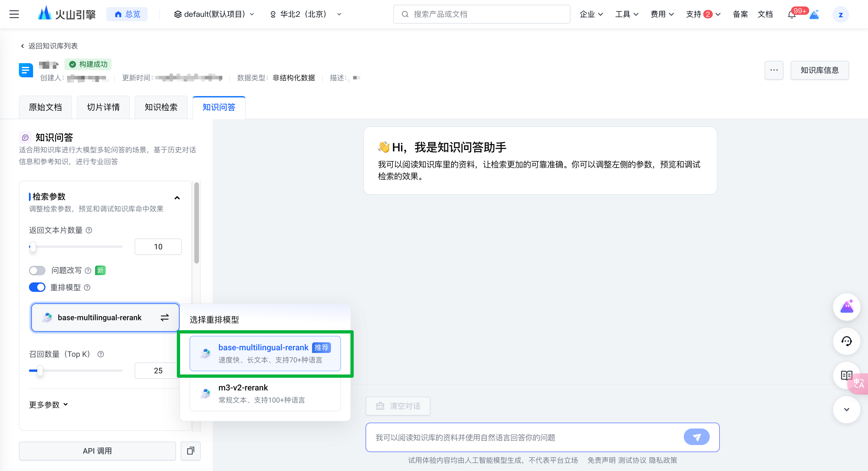Enable the 问题改写 toggle
Screen dimensions: 868x471
click(37, 271)
